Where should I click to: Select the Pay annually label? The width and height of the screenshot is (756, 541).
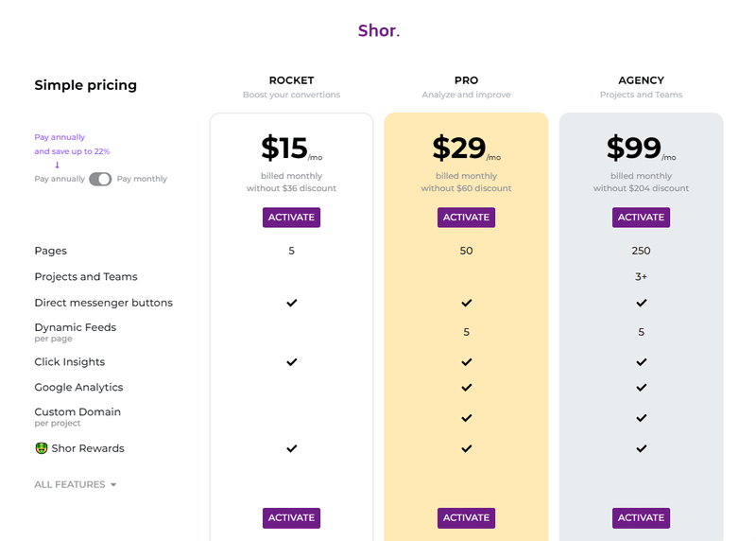(60, 179)
